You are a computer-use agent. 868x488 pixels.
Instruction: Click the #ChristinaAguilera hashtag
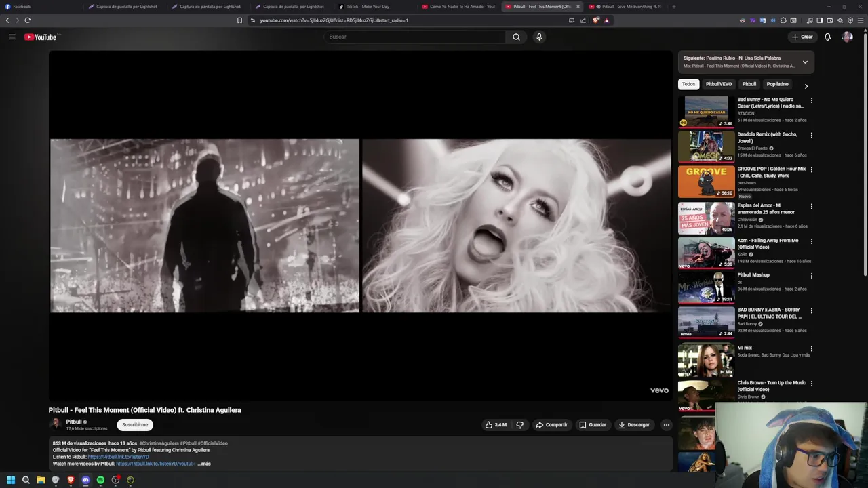pyautogui.click(x=159, y=443)
